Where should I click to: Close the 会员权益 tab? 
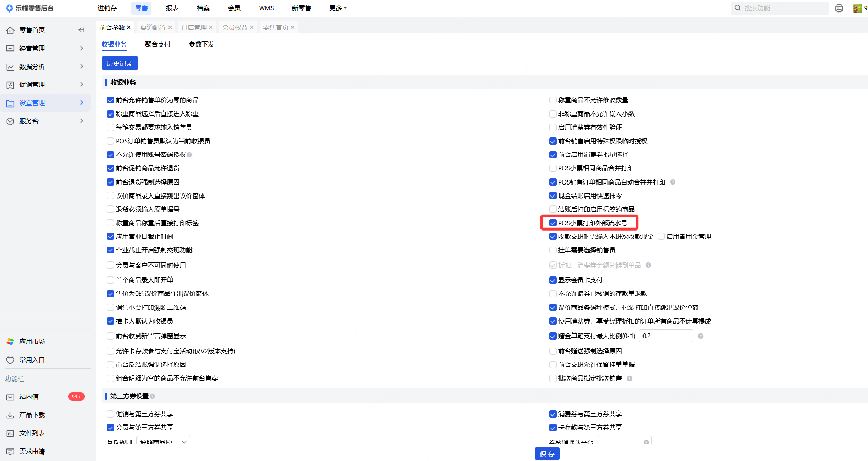click(252, 28)
